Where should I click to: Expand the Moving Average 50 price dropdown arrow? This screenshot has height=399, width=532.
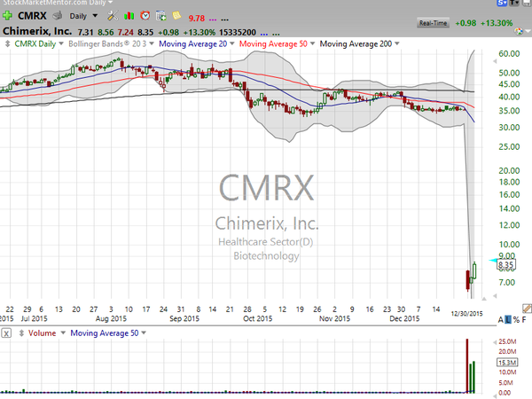click(312, 43)
